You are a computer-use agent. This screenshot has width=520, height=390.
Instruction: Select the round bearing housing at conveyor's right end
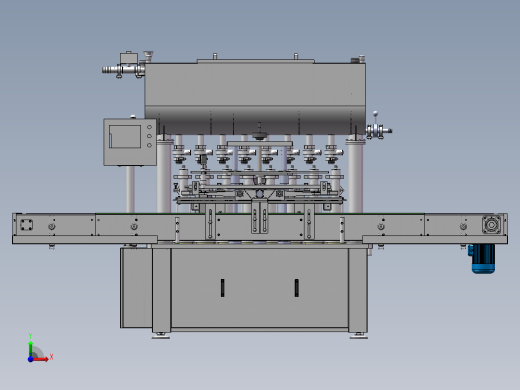(491, 225)
